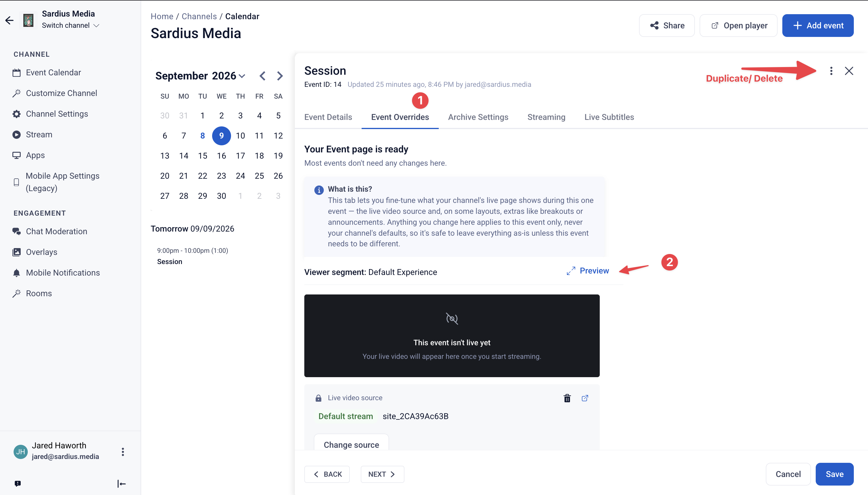
Task: Open Mobile Notifications
Action: tap(56, 273)
